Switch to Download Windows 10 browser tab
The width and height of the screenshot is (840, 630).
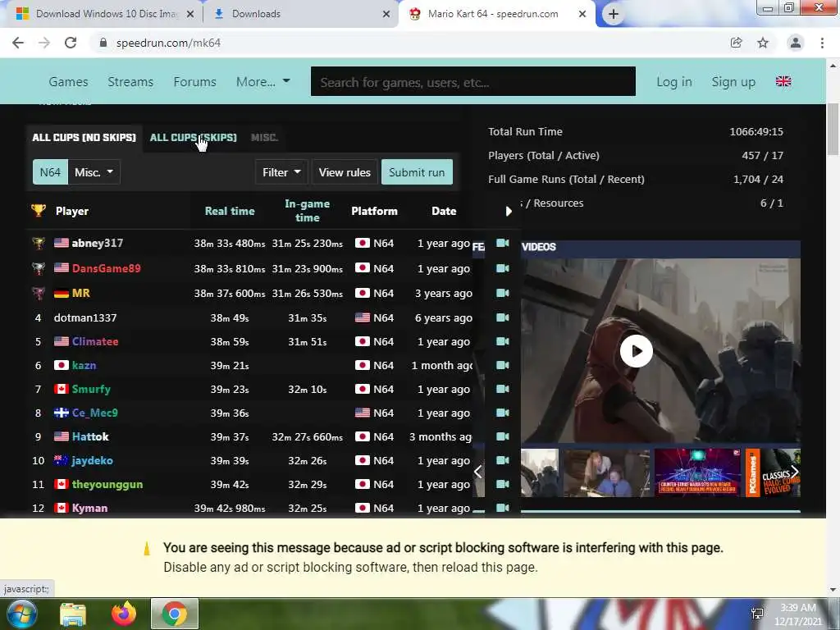tap(102, 14)
